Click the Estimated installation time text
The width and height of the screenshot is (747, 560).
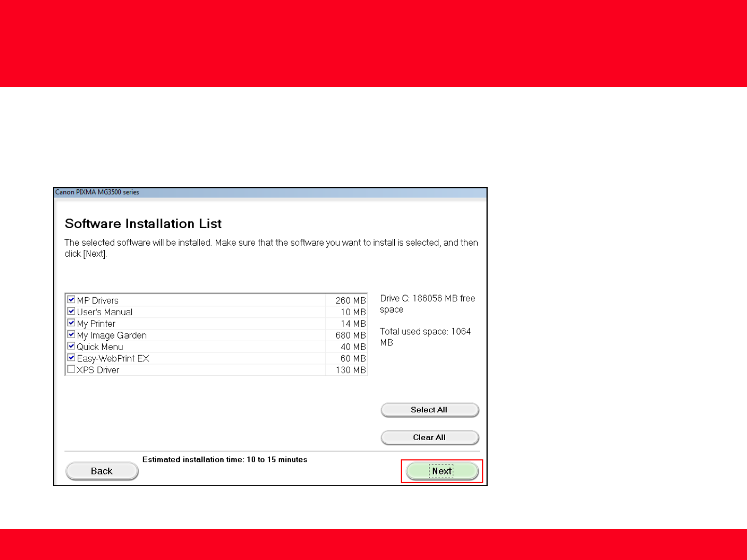(225, 459)
